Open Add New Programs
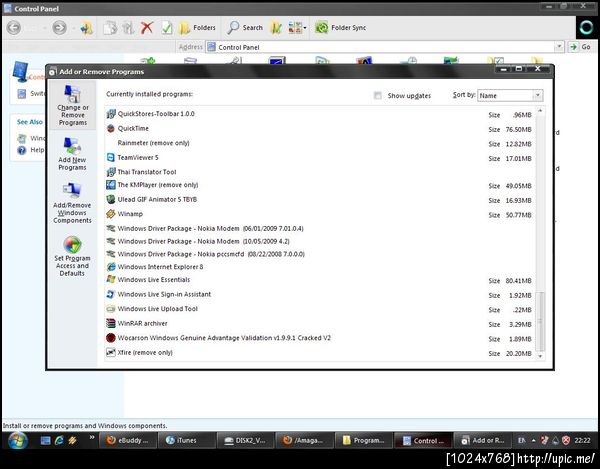 72,154
